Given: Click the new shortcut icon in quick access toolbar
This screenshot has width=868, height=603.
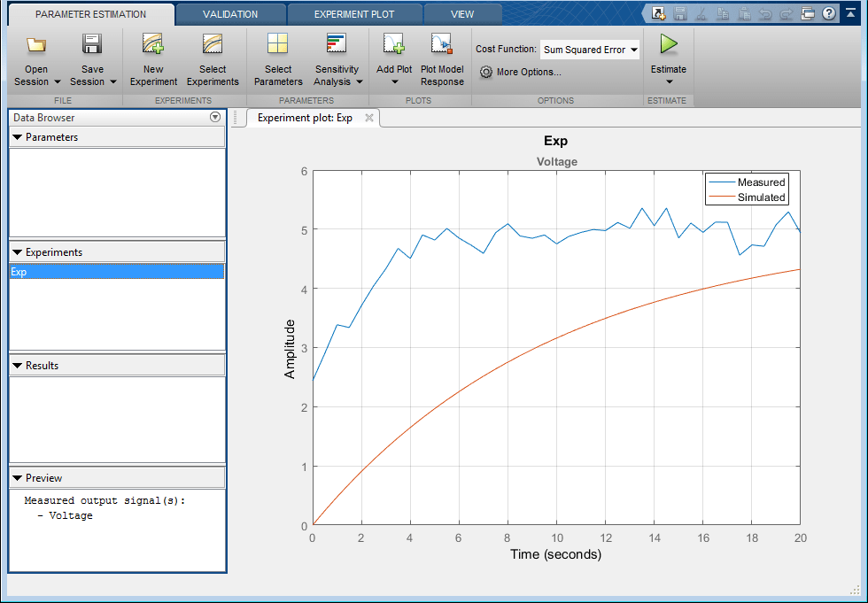Looking at the screenshot, I should [x=657, y=13].
